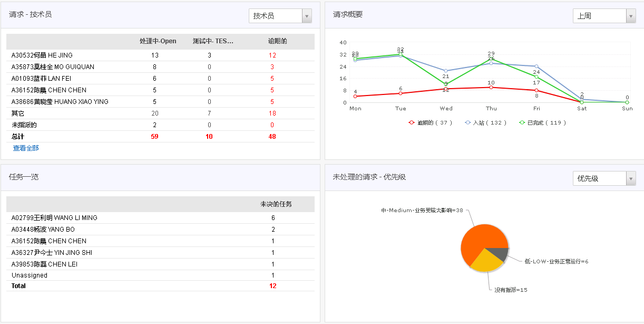
Task: Click total open requests count 59
Action: click(x=155, y=137)
